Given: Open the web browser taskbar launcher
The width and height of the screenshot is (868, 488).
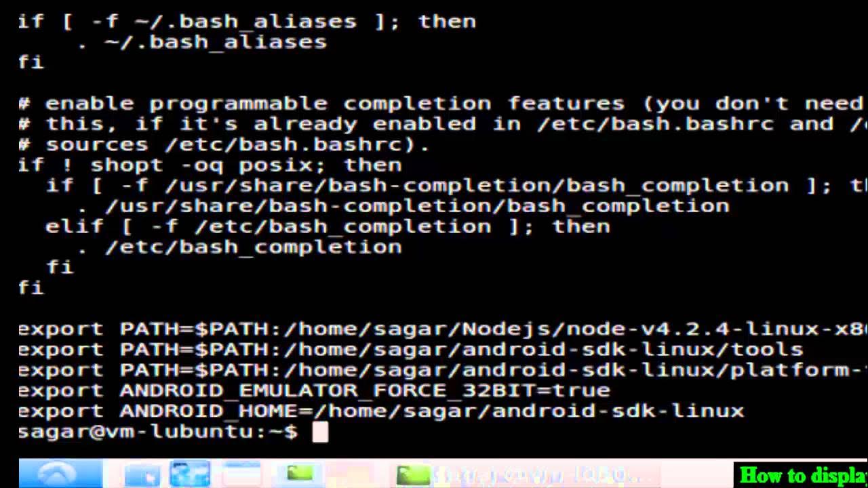Looking at the screenshot, I should 190,474.
